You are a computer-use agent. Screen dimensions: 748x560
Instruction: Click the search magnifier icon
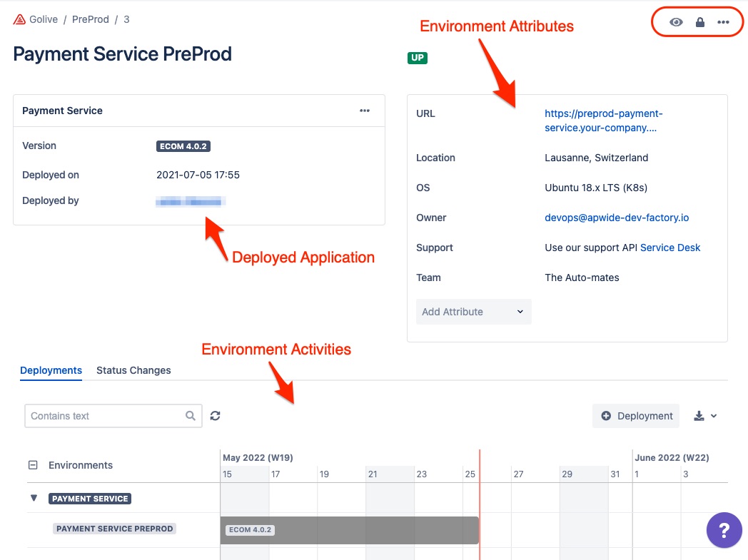pyautogui.click(x=191, y=416)
